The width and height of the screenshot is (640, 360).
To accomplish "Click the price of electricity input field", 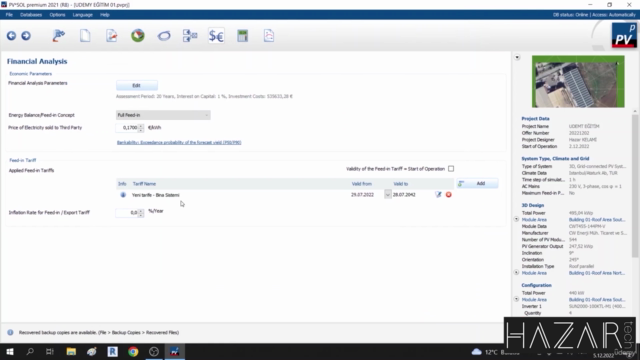I will click(x=127, y=128).
